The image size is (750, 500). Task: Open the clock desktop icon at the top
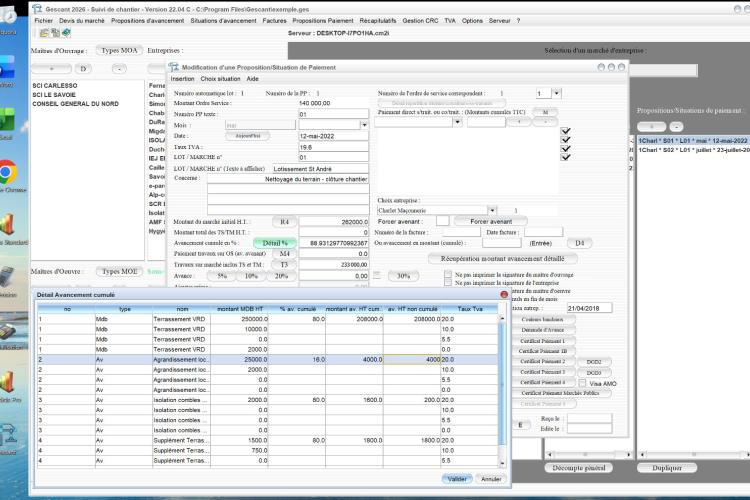pos(8,14)
